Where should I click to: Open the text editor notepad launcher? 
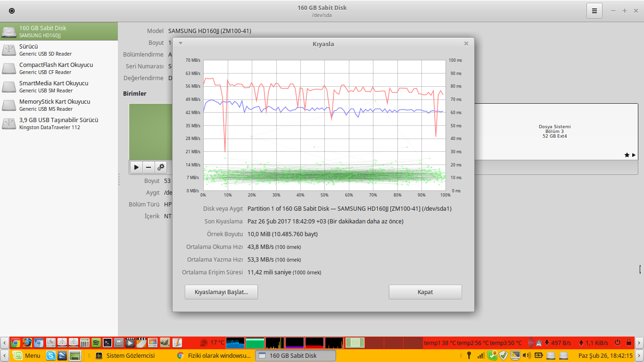(x=177, y=343)
